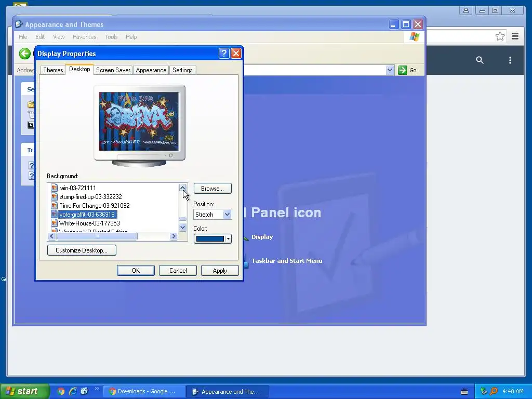Open Taskbar and Start Menu link

[287, 261]
